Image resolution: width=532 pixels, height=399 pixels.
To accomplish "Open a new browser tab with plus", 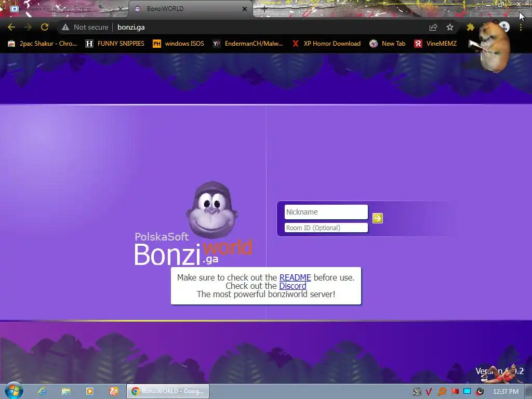I will (264, 9).
